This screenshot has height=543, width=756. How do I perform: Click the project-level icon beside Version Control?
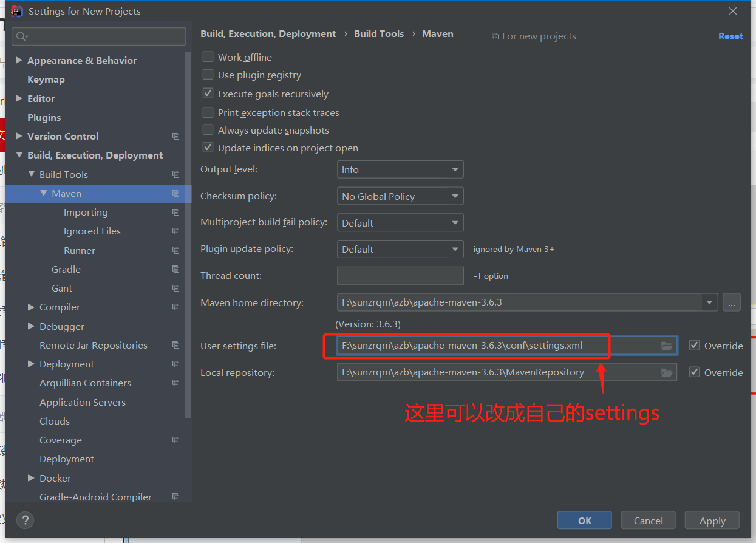point(175,137)
